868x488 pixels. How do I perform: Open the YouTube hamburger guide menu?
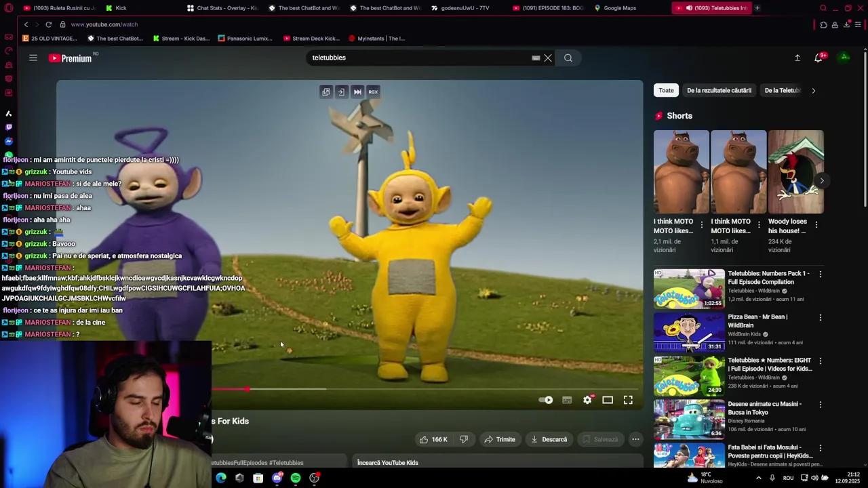tap(33, 58)
